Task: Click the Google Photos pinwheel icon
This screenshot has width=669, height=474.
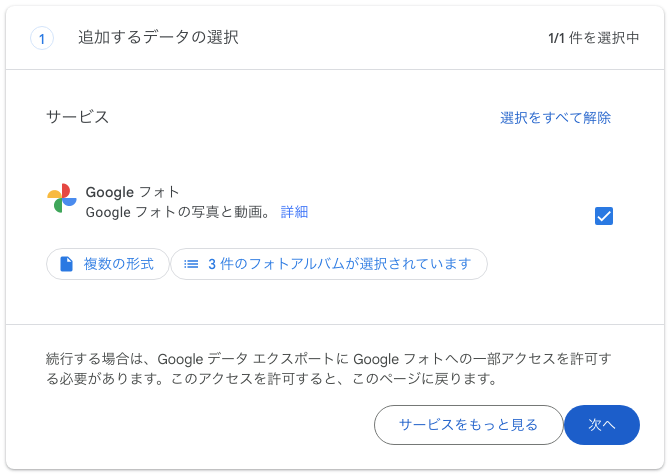Action: coord(62,198)
